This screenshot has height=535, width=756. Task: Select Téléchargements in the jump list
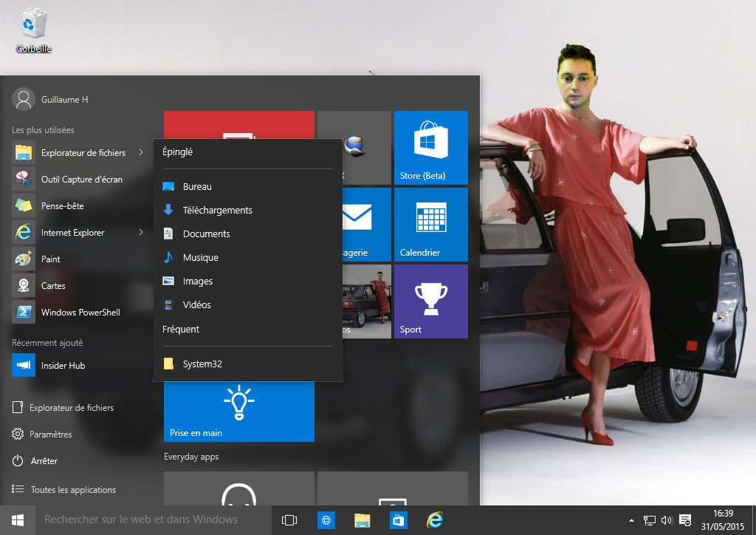point(217,211)
